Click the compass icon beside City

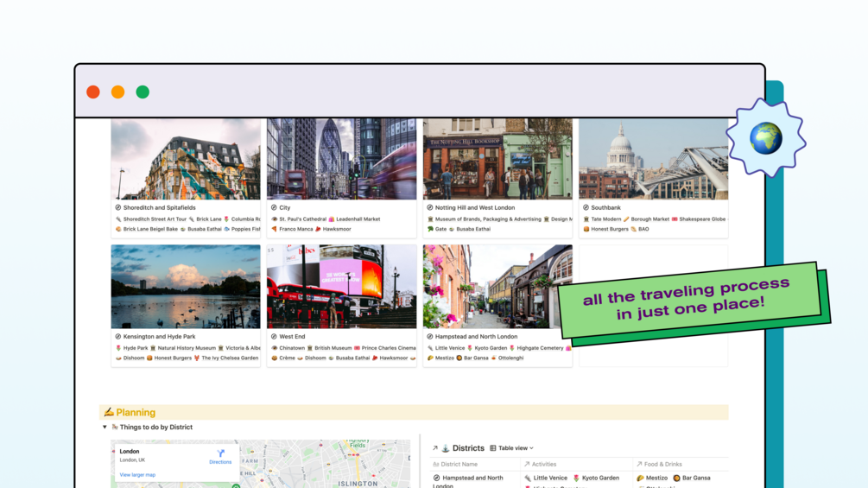pyautogui.click(x=274, y=207)
